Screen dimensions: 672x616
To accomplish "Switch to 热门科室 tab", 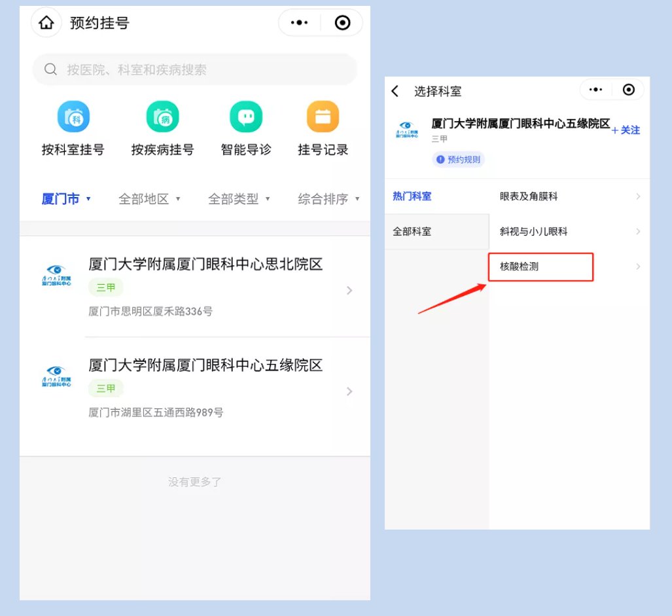I will coord(412,196).
